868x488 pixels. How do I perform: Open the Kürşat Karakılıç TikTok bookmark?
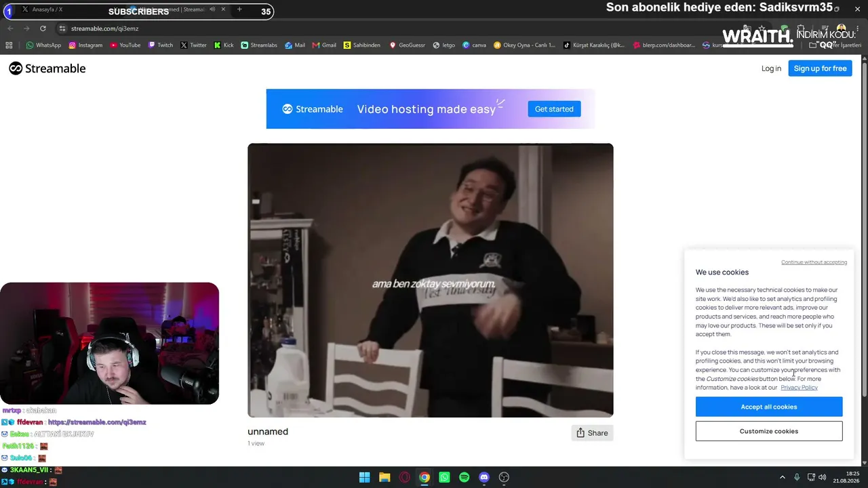point(594,45)
